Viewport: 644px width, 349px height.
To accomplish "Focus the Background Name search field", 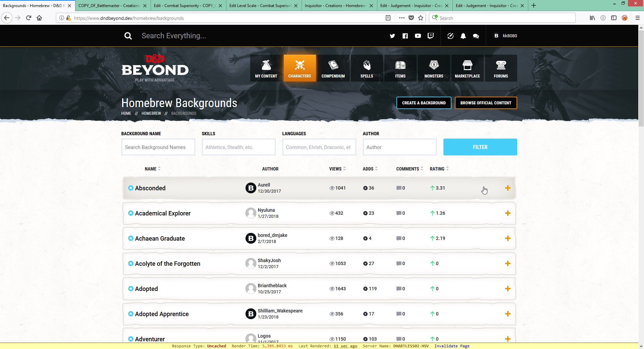I will click(x=158, y=147).
